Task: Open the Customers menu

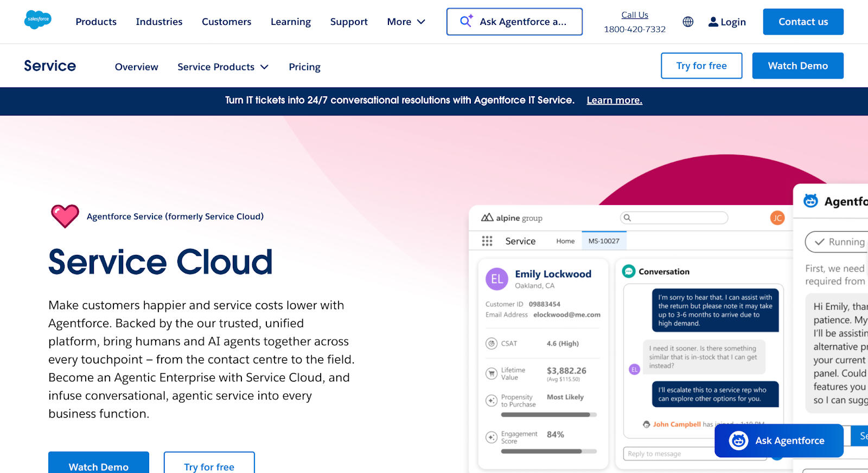Action: click(x=226, y=22)
